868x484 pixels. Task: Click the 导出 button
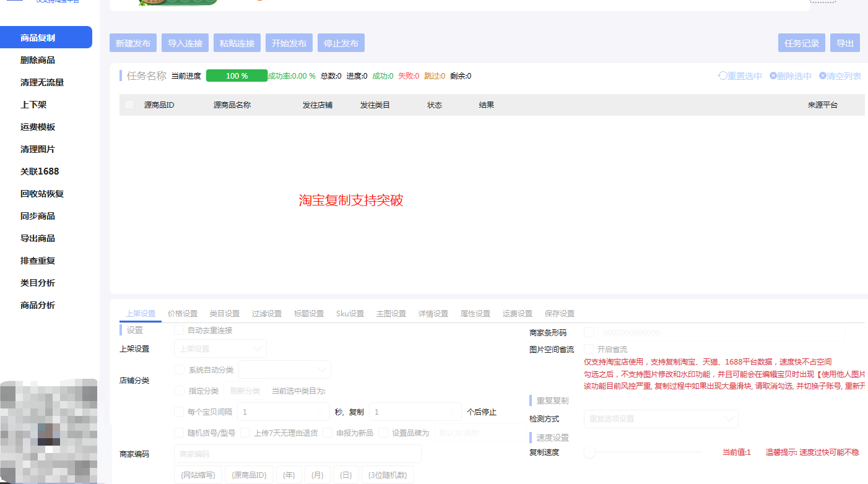[845, 43]
